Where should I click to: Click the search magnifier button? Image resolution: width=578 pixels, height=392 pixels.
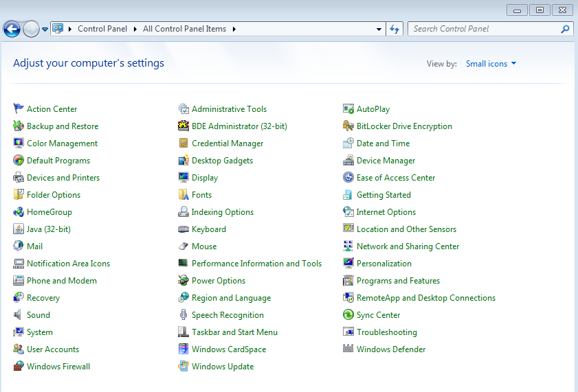click(565, 29)
